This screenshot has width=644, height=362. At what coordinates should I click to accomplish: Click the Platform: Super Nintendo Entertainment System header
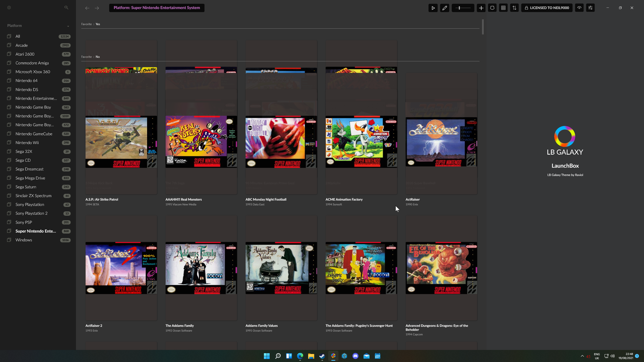click(x=157, y=8)
